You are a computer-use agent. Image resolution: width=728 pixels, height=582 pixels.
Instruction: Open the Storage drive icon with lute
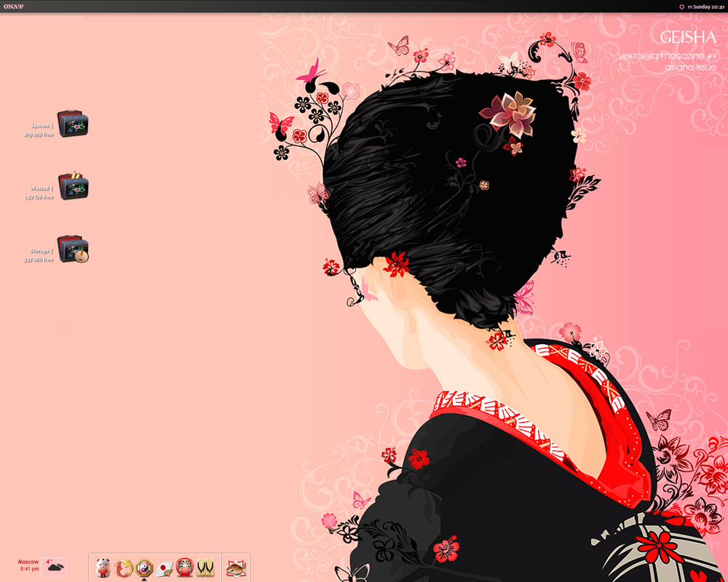[x=73, y=249]
